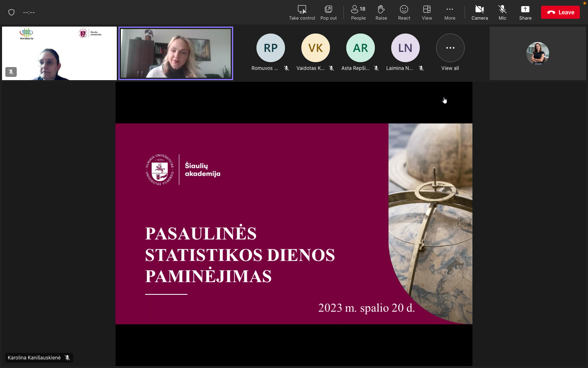Unmute the Mic
The width and height of the screenshot is (588, 368).
(502, 12)
